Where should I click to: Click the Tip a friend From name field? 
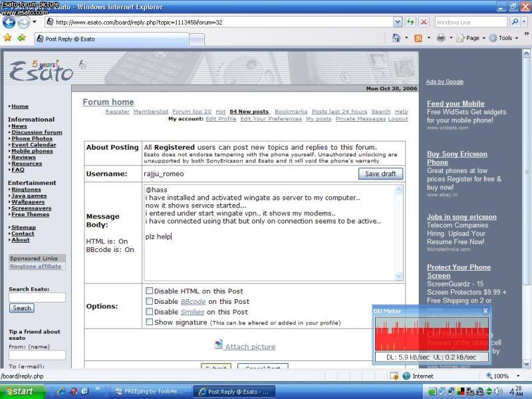(37, 355)
